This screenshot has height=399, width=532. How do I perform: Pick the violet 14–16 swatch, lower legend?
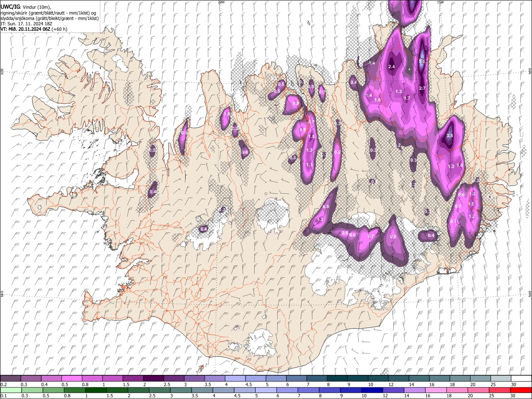pyautogui.click(x=414, y=390)
